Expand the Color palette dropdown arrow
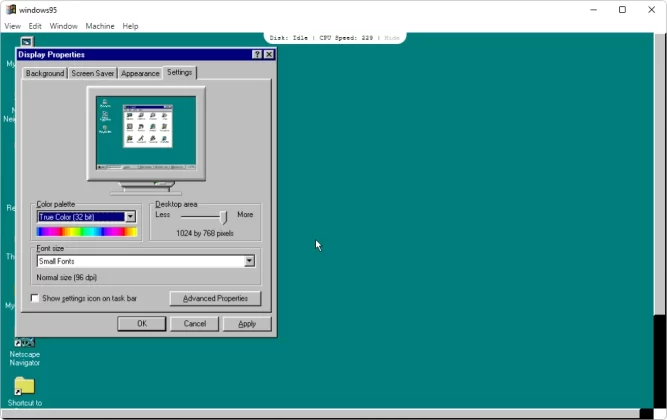 pos(131,217)
